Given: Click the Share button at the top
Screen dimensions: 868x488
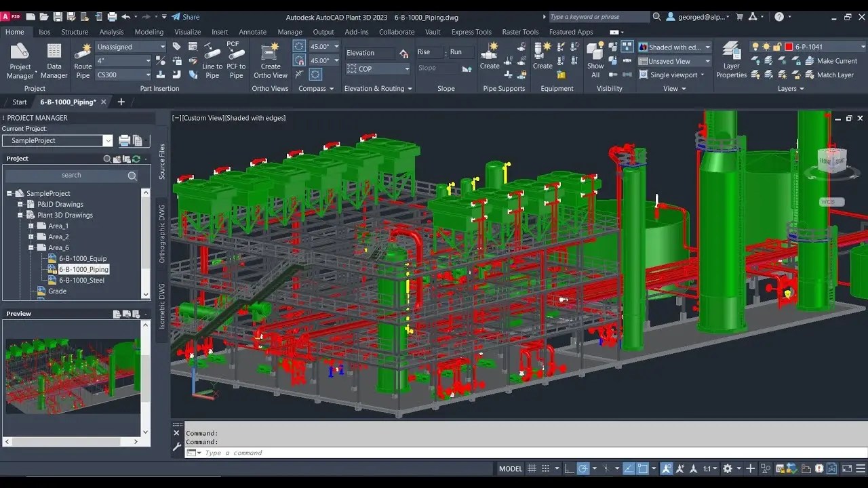Looking at the screenshot, I should pos(184,16).
